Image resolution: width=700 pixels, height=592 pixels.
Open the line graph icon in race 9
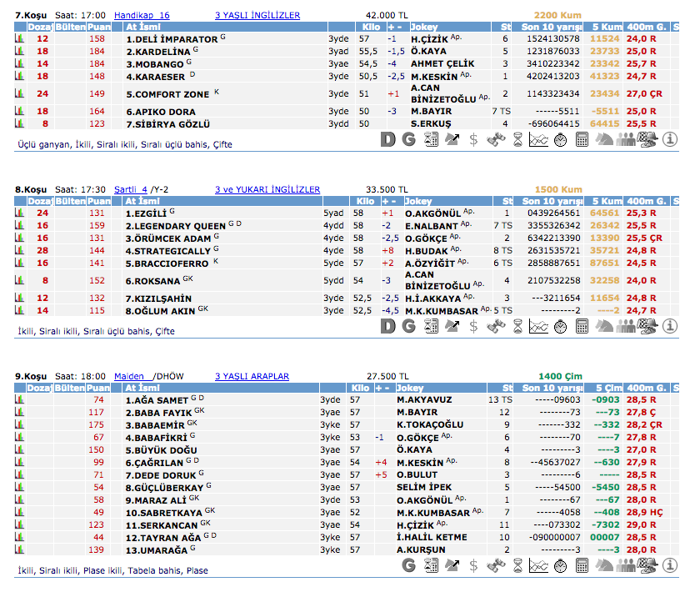[538, 566]
